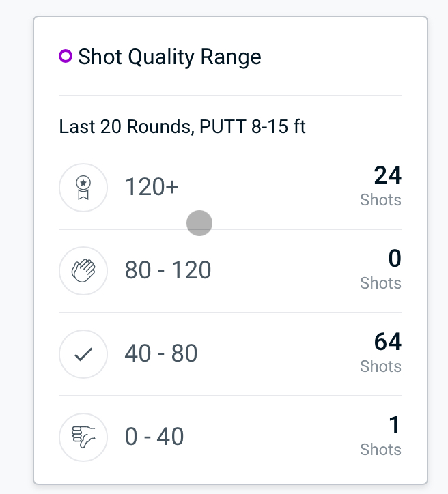448x494 pixels.
Task: Click the 64 shots count
Action: pyautogui.click(x=387, y=342)
